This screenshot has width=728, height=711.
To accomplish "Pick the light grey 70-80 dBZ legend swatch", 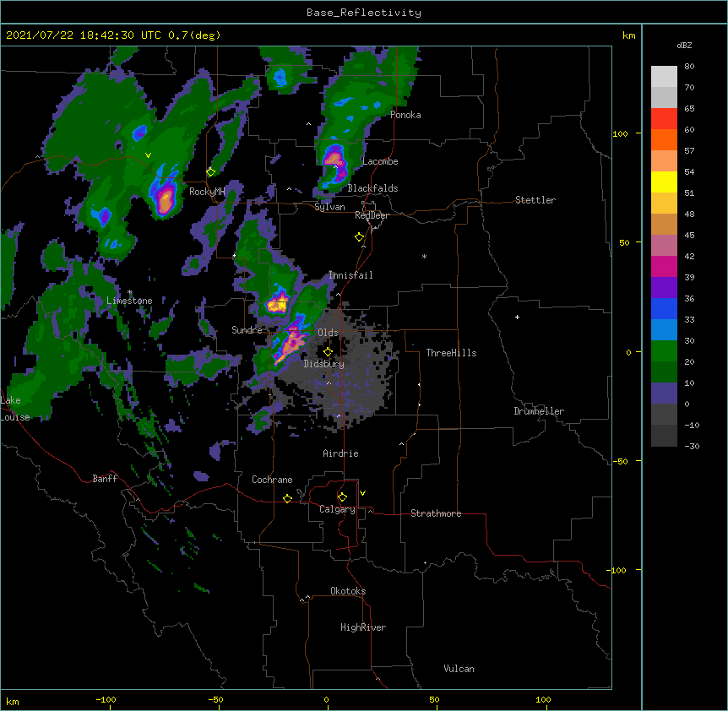I will (664, 77).
